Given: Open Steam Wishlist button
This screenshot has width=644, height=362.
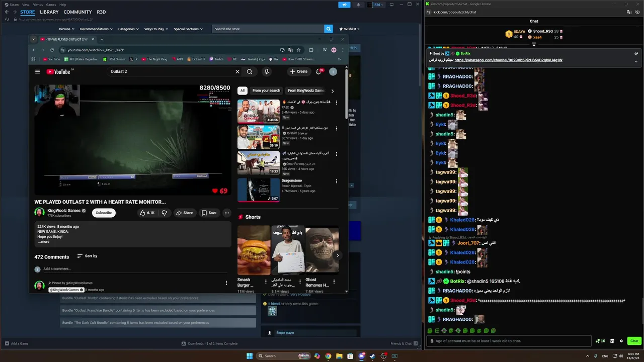Looking at the screenshot, I should (349, 29).
